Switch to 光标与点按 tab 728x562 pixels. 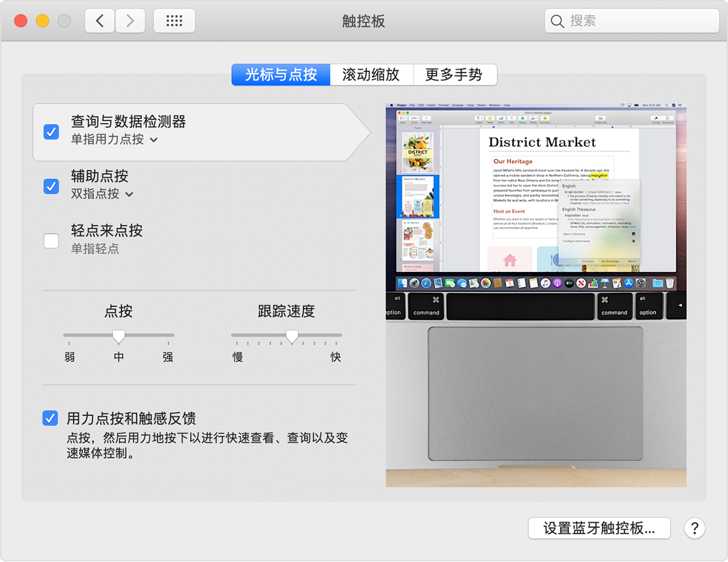[281, 75]
